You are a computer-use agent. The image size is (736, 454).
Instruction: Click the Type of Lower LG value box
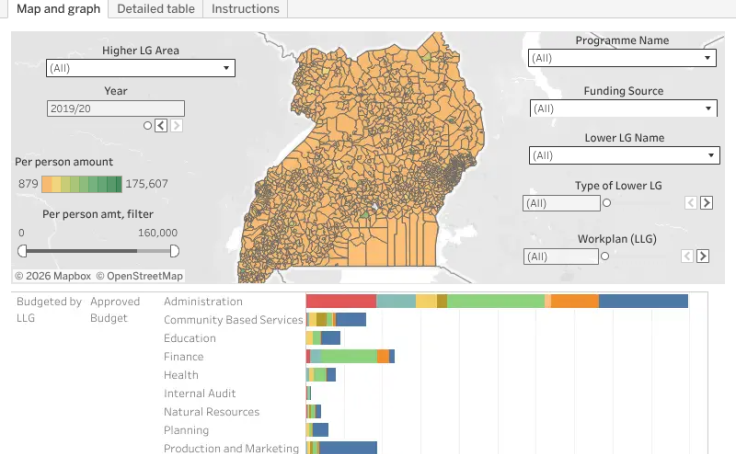561,203
